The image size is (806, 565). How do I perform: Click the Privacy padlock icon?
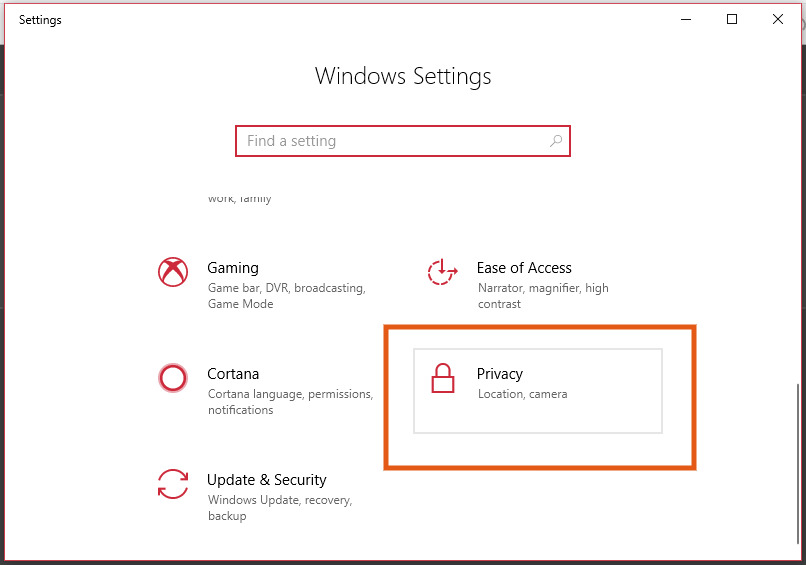(x=443, y=378)
